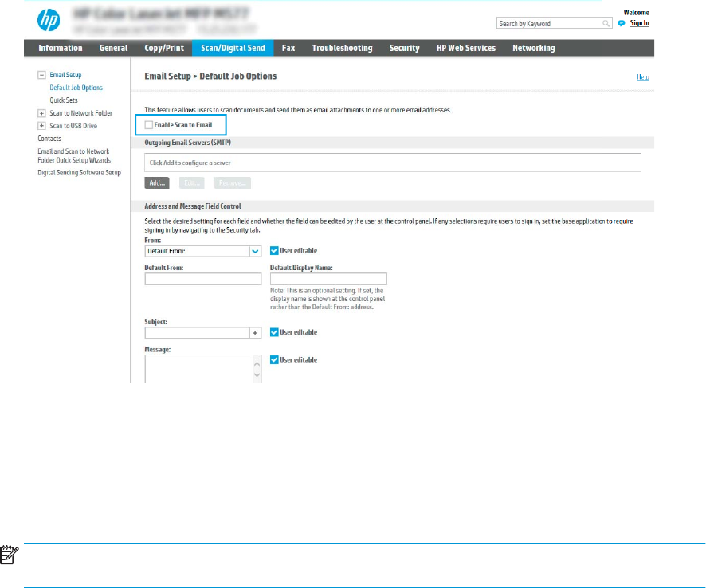
Task: Click the Sign In link
Action: pyautogui.click(x=639, y=23)
